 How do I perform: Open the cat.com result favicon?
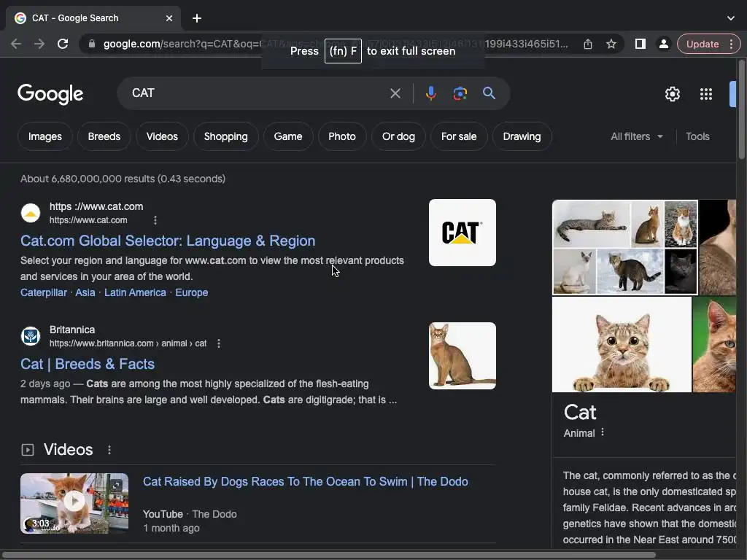coord(31,213)
